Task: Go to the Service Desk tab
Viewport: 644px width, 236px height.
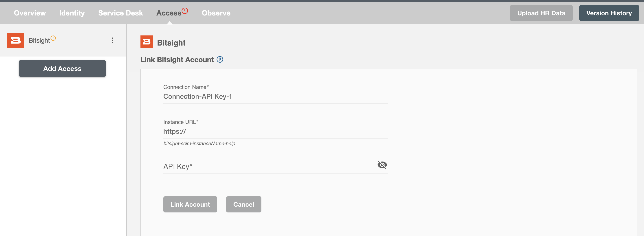Action: click(x=120, y=13)
